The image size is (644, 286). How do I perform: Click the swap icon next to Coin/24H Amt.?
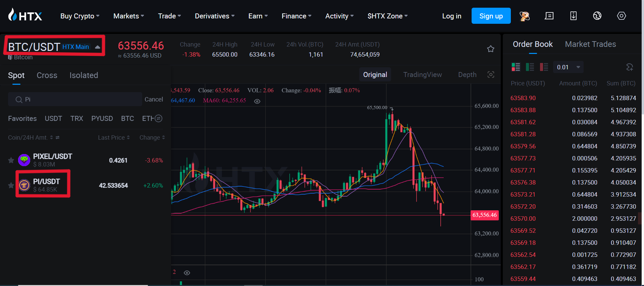tap(57, 138)
